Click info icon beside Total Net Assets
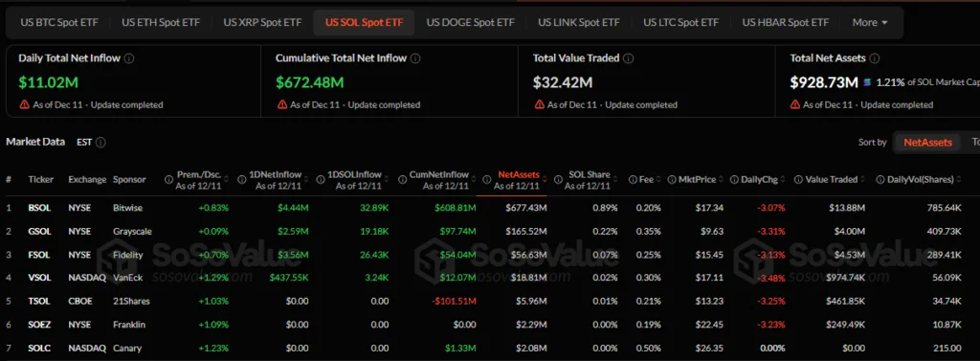This screenshot has width=980, height=361. [875, 58]
